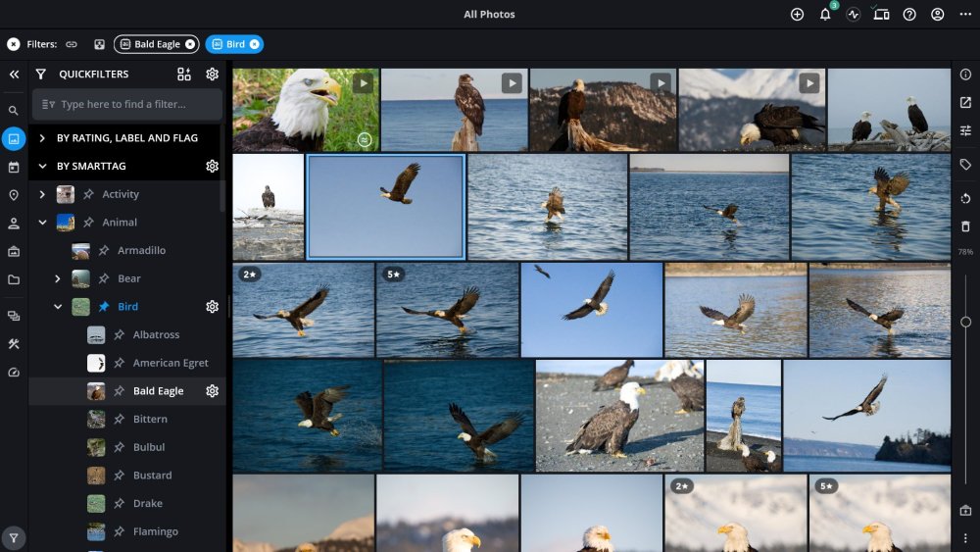Pin the Activity filter

point(89,194)
